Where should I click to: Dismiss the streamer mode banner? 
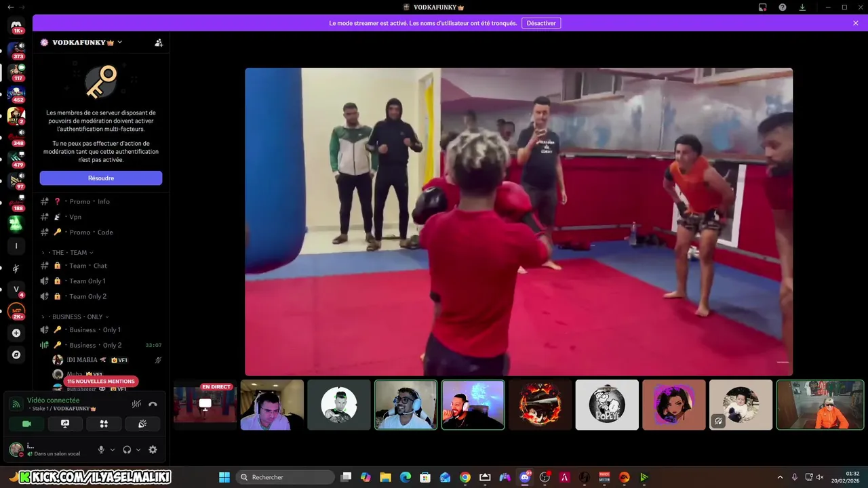(856, 23)
